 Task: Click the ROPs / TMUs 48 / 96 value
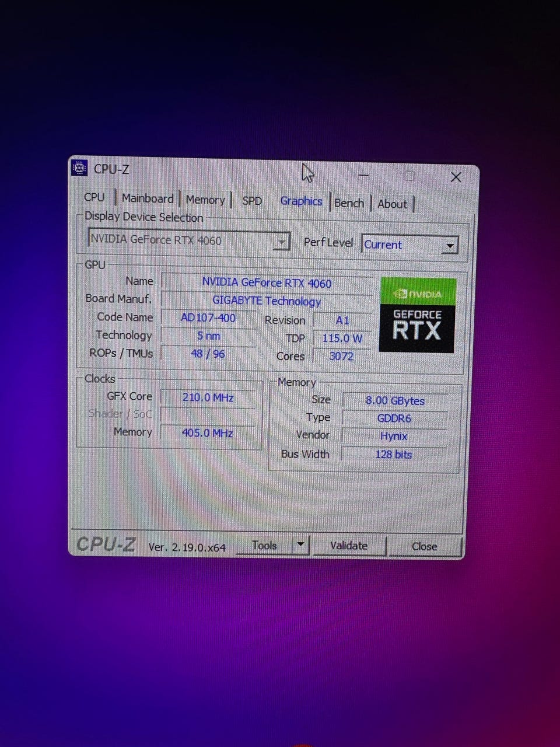tap(208, 354)
